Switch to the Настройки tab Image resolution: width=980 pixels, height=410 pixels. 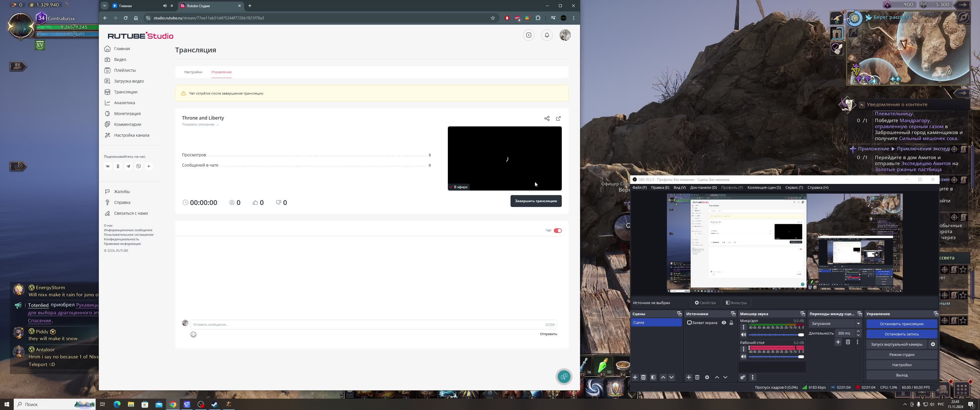click(193, 72)
